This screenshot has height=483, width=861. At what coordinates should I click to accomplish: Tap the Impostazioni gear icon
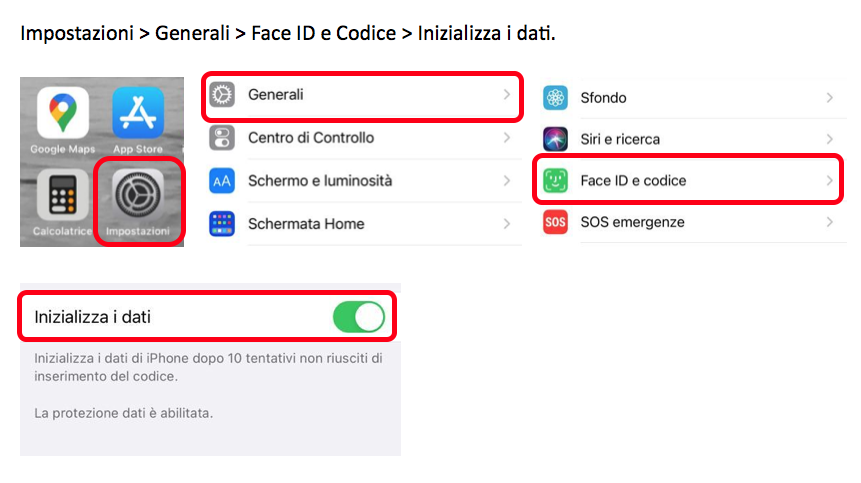point(138,195)
